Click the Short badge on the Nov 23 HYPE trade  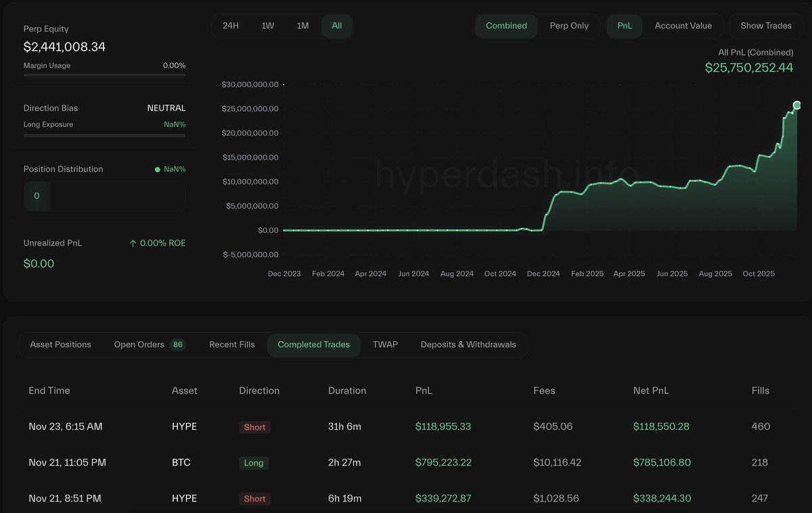(254, 427)
